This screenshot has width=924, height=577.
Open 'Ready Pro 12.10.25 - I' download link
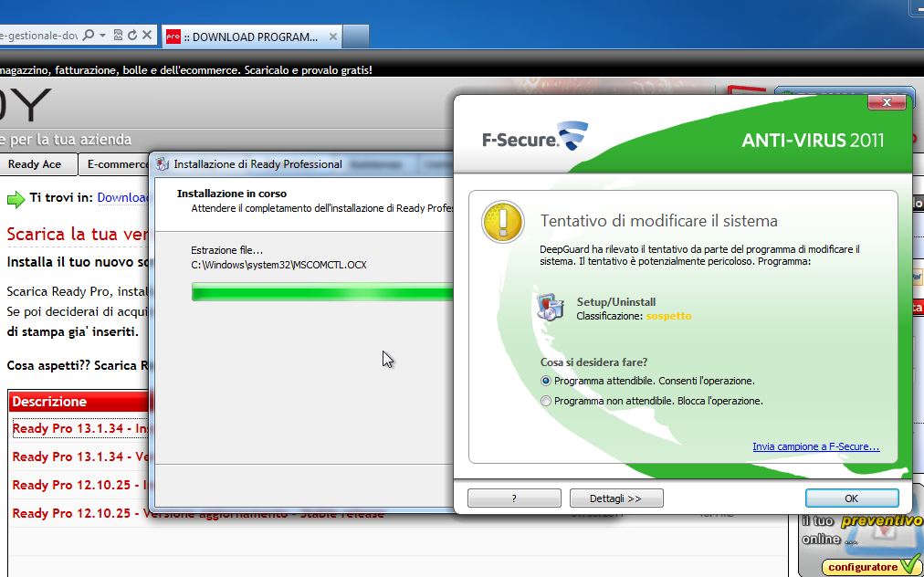tap(81, 485)
